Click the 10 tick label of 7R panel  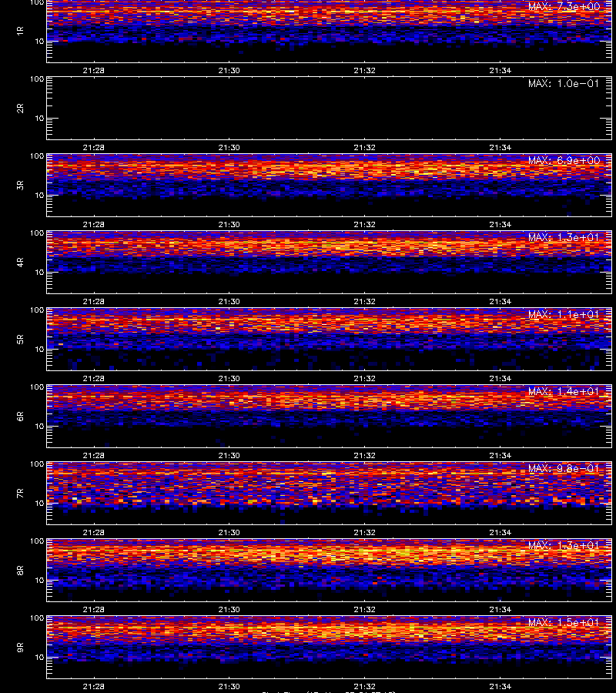pyautogui.click(x=39, y=504)
